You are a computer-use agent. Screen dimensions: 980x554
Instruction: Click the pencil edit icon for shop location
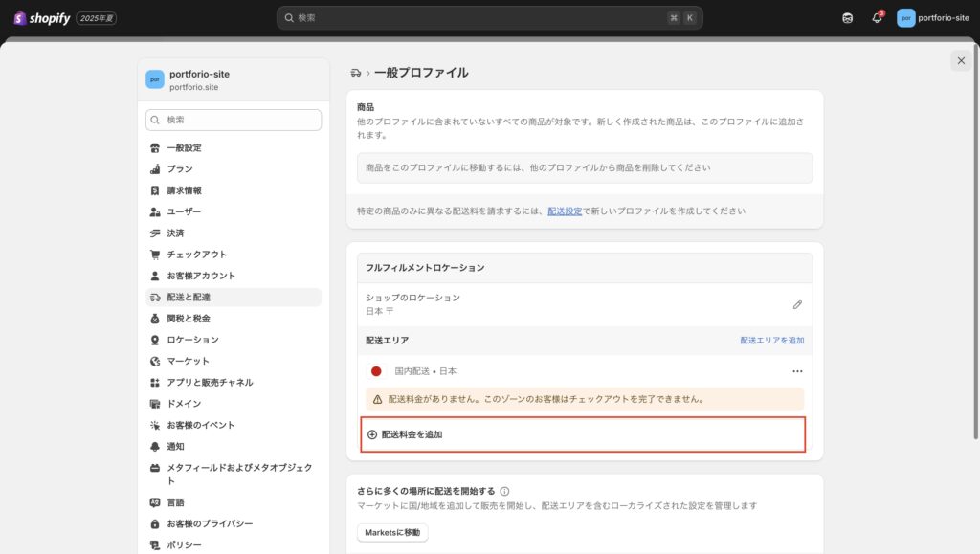(797, 304)
